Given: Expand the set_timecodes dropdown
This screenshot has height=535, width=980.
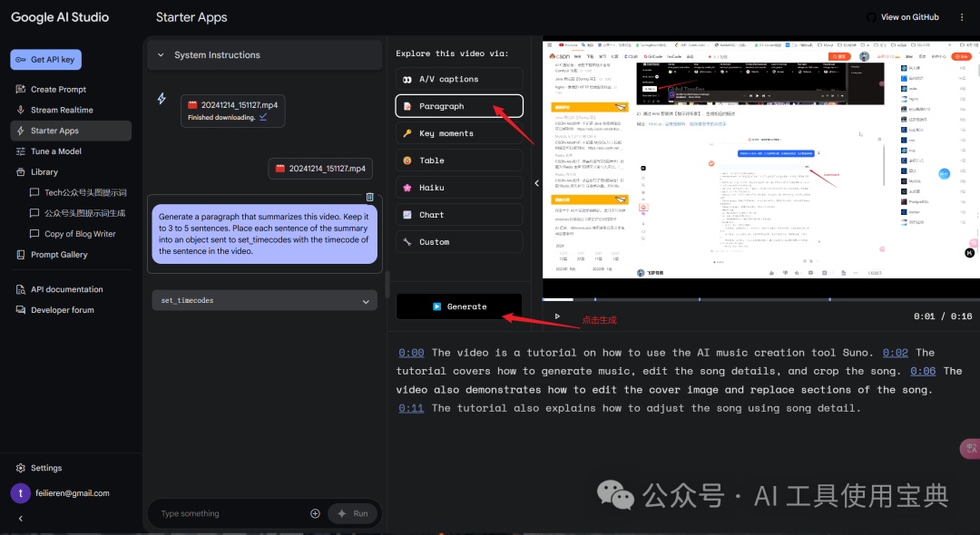Looking at the screenshot, I should pos(264,300).
